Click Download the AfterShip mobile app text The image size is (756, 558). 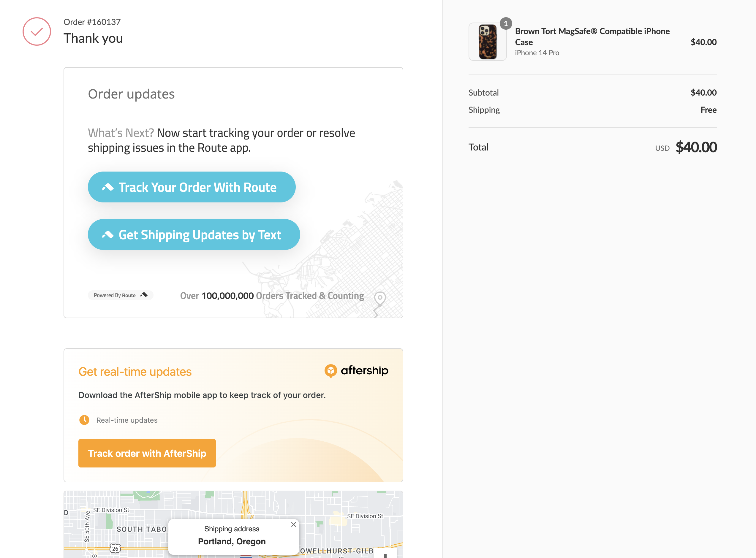coord(202,395)
